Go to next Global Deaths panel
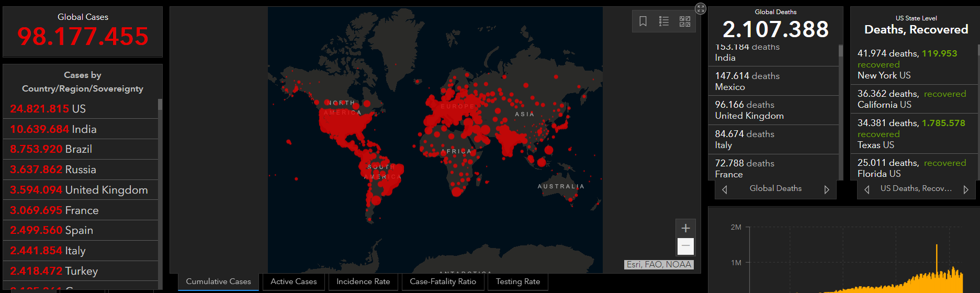Viewport: 980px width, 293px height. [827, 189]
